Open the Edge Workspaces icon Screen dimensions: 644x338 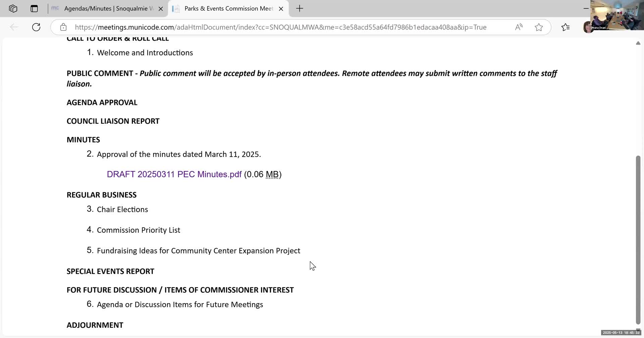point(13,8)
